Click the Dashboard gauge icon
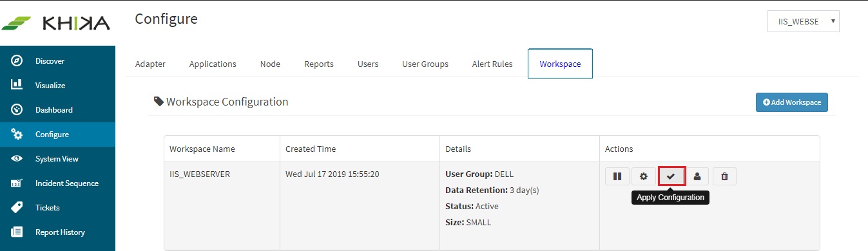This screenshot has height=251, width=868. (17, 109)
